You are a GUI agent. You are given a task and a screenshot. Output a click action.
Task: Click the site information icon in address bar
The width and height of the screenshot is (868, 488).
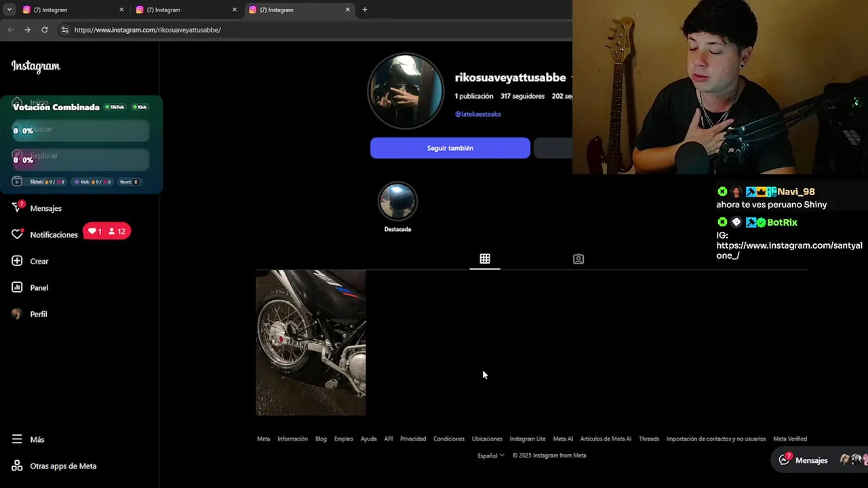pos(64,30)
